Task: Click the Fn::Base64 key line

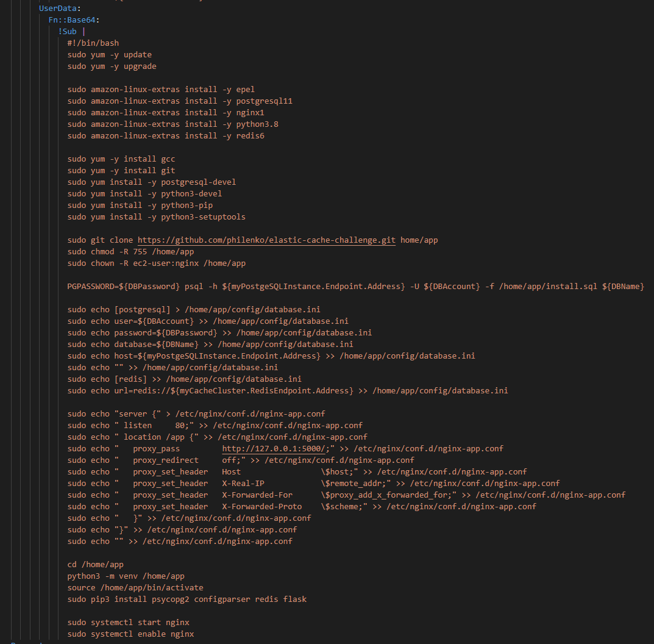Action: (x=74, y=20)
